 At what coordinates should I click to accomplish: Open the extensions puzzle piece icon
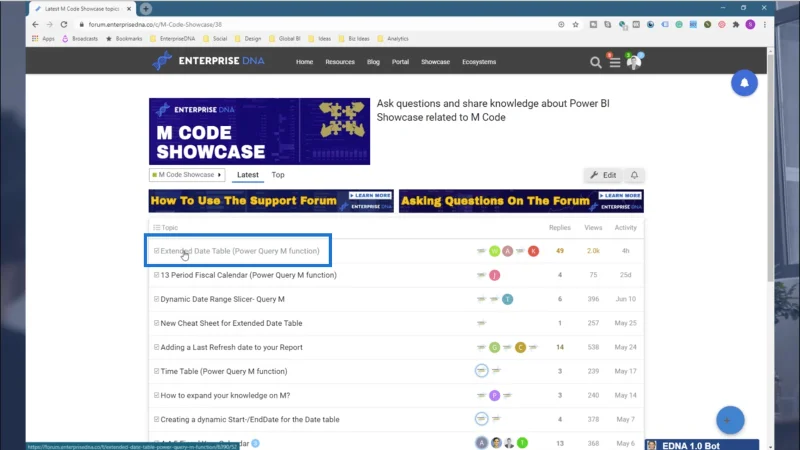[x=736, y=24]
